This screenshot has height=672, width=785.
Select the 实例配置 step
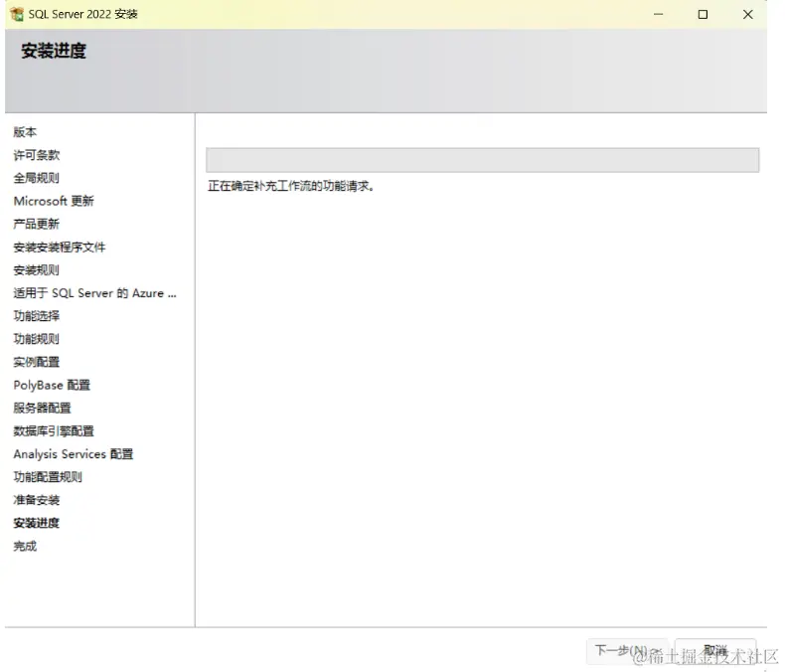37,362
